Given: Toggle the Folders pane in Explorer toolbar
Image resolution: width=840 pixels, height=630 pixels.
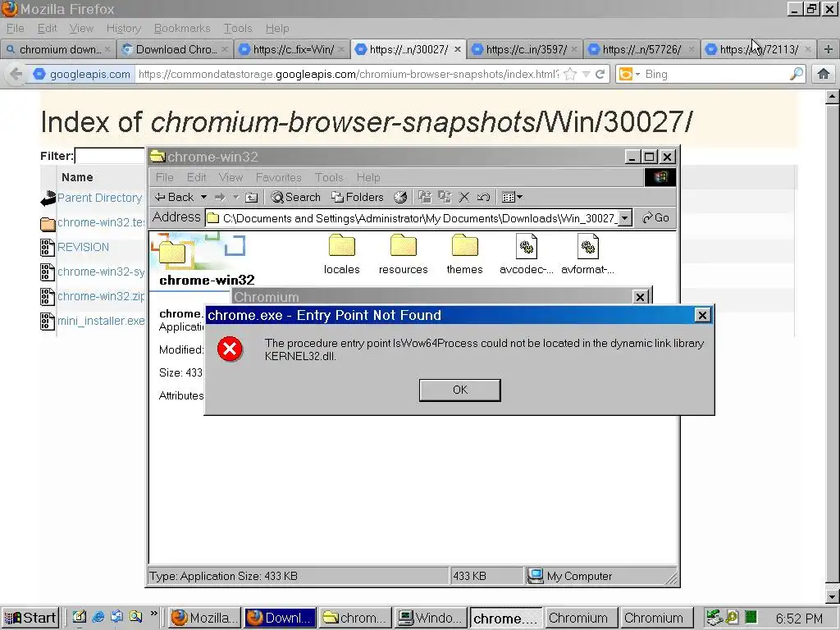Looking at the screenshot, I should [358, 197].
